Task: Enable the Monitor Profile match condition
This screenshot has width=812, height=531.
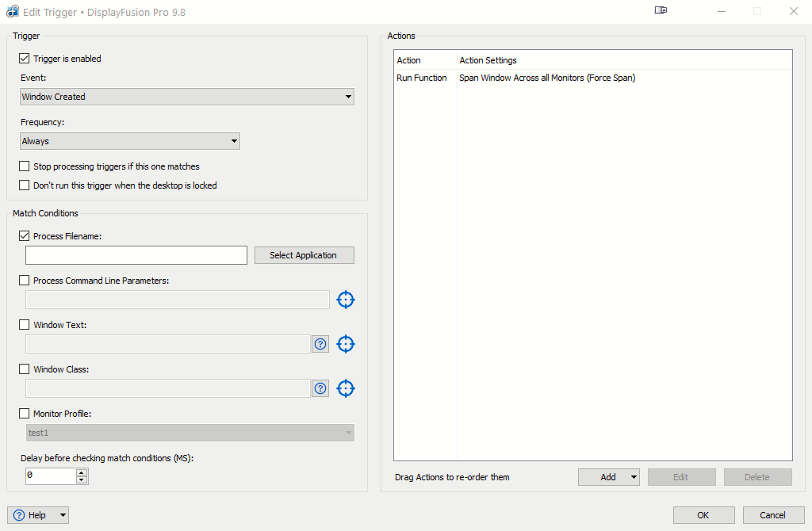Action: pos(25,414)
